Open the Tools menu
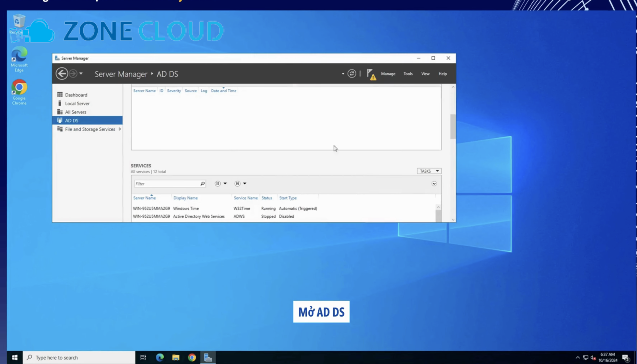The height and width of the screenshot is (364, 637). pos(408,74)
